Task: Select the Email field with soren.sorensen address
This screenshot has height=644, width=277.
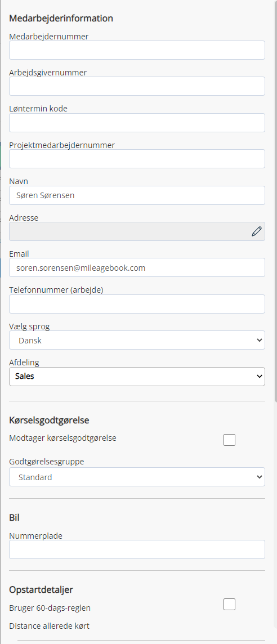Action: click(137, 267)
